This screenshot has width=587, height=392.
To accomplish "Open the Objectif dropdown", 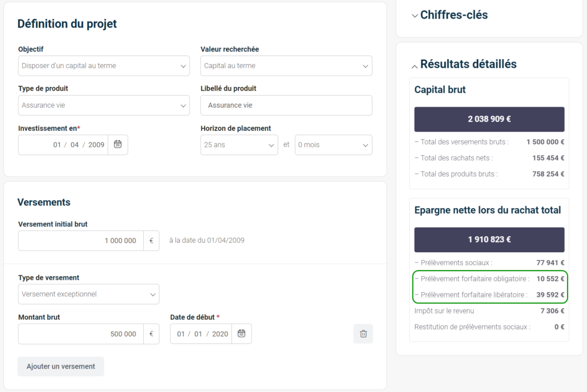I will pos(104,66).
